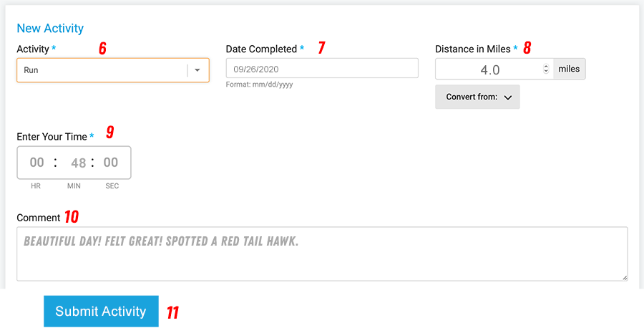Increase distance with stepper up arrow
This screenshot has height=333, width=644.
[x=546, y=67]
